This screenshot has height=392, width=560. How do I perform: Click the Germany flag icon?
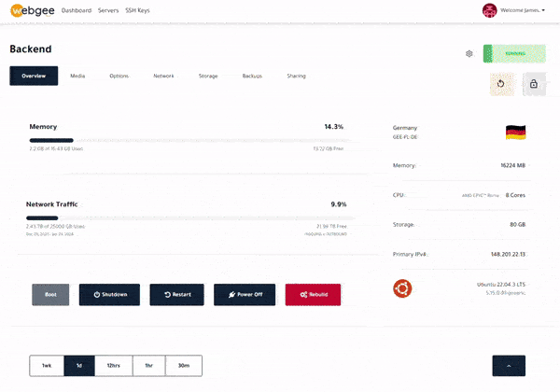point(516,133)
